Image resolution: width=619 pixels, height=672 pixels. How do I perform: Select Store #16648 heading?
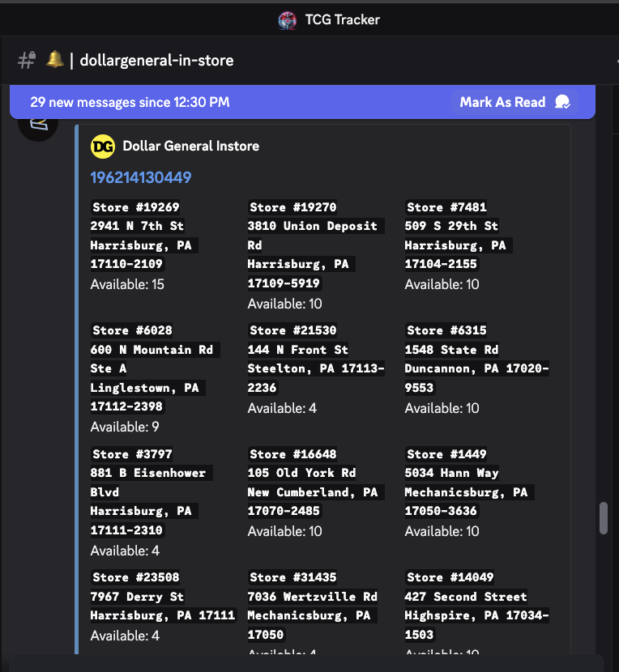coord(293,454)
